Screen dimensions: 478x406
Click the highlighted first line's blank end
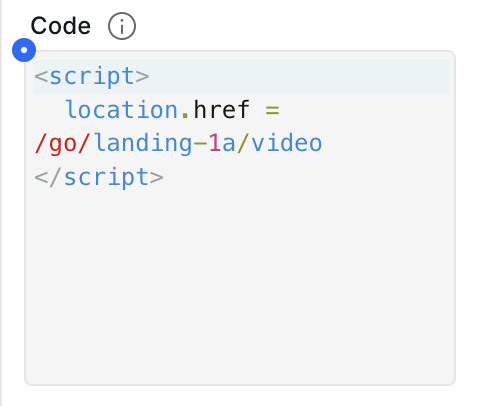click(x=300, y=77)
